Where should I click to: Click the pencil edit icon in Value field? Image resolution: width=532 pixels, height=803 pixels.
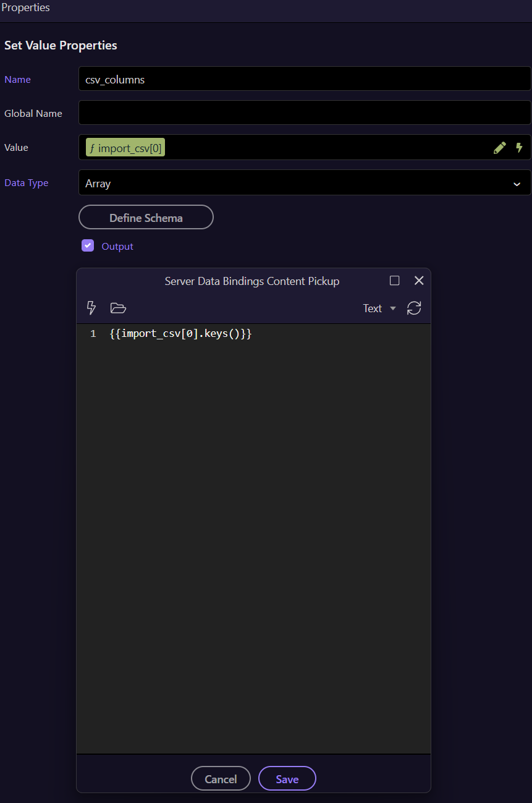(499, 148)
